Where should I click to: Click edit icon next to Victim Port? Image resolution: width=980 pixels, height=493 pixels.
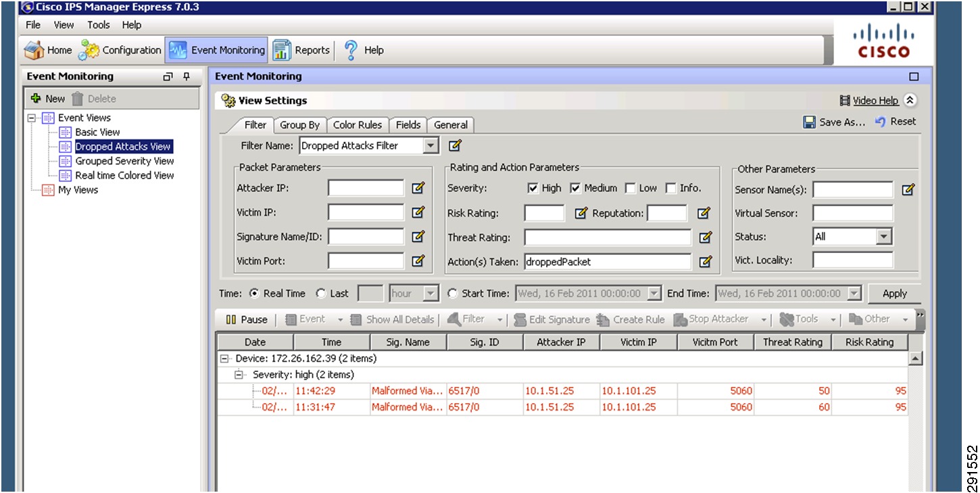coord(418,260)
